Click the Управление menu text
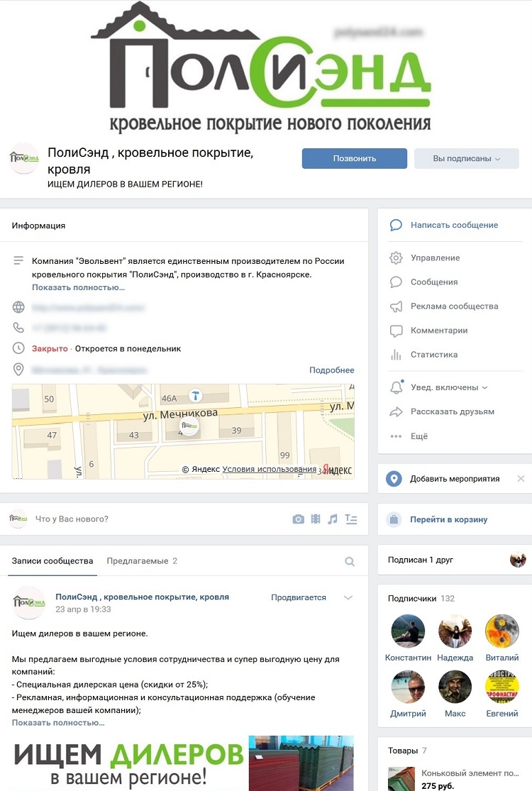This screenshot has width=532, height=791. [436, 258]
